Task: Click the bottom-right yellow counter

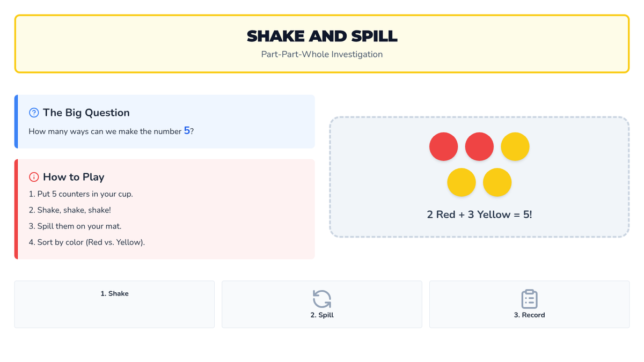Action: [x=497, y=182]
